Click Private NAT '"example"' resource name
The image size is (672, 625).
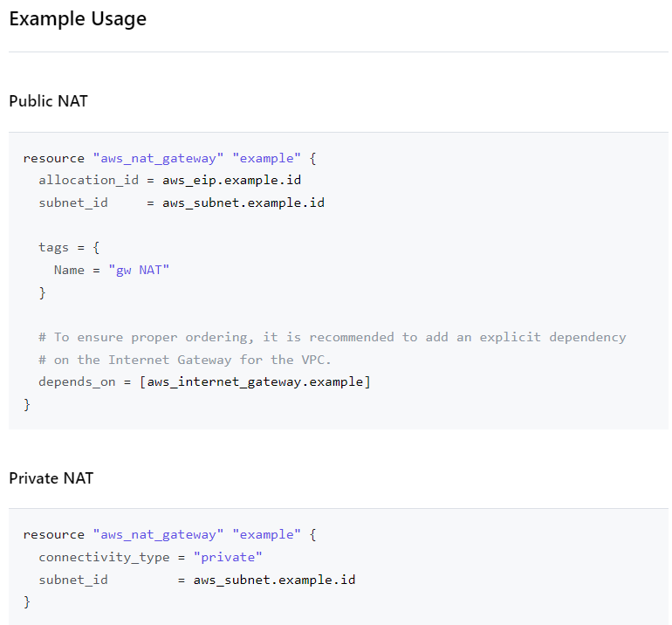[x=266, y=535]
